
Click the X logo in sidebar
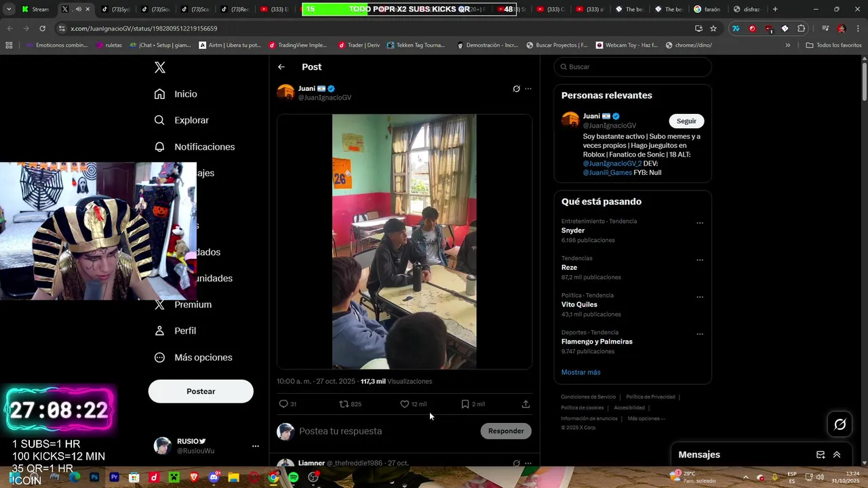pyautogui.click(x=160, y=67)
